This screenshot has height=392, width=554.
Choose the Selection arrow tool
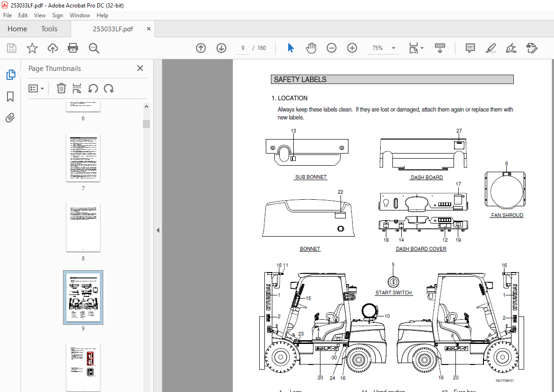coord(291,48)
